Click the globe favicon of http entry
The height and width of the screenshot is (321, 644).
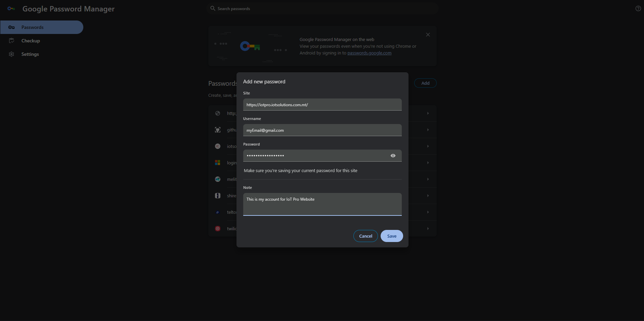(x=218, y=113)
